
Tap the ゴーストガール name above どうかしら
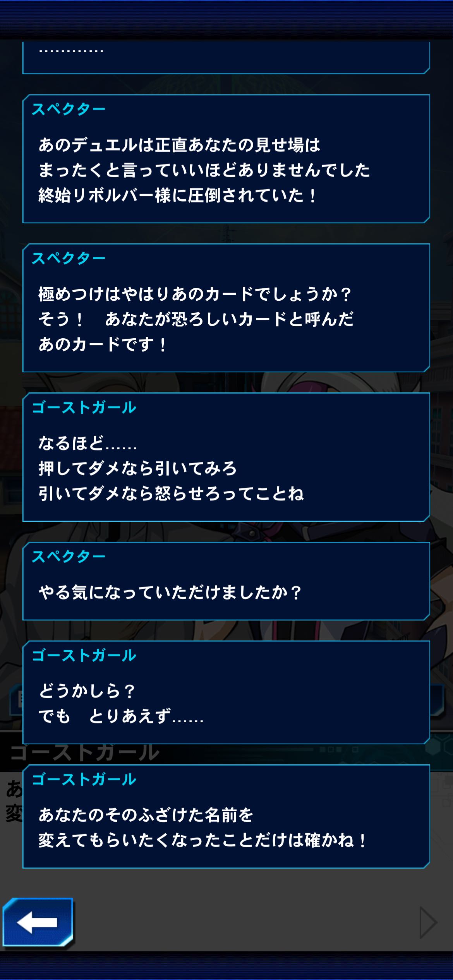[x=84, y=656]
